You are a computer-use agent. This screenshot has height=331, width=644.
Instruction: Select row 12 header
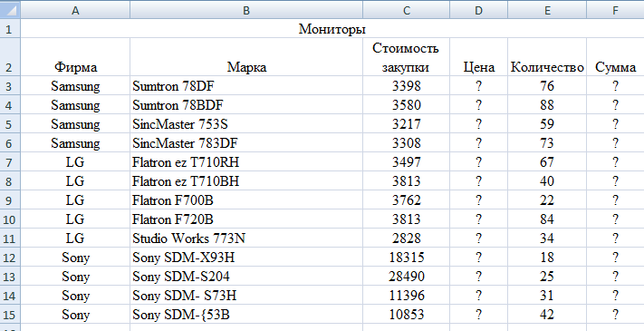tap(10, 258)
